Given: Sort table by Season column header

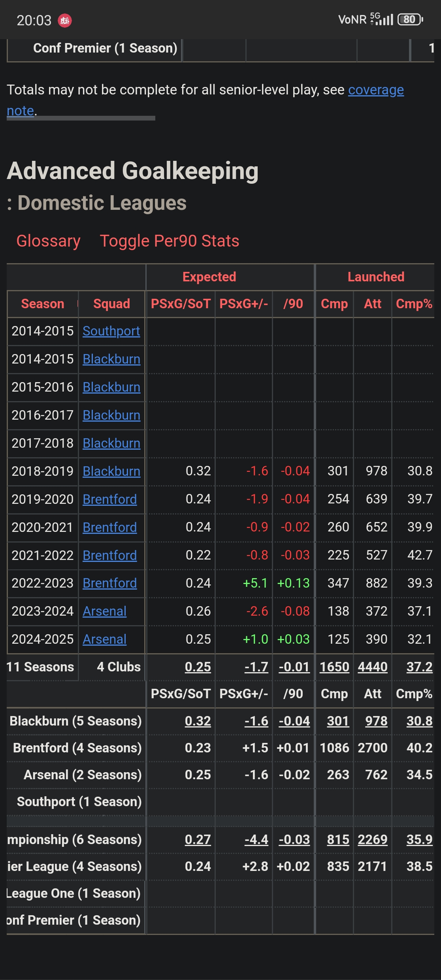Looking at the screenshot, I should [x=43, y=304].
